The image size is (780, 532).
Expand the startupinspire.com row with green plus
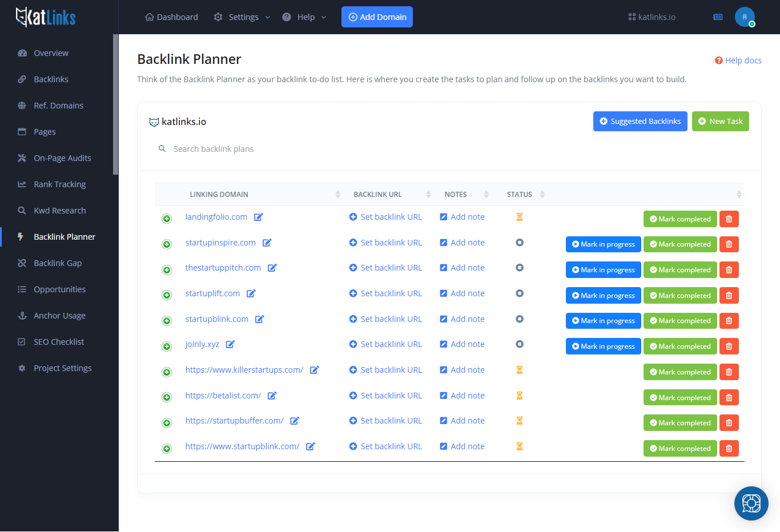click(x=167, y=244)
